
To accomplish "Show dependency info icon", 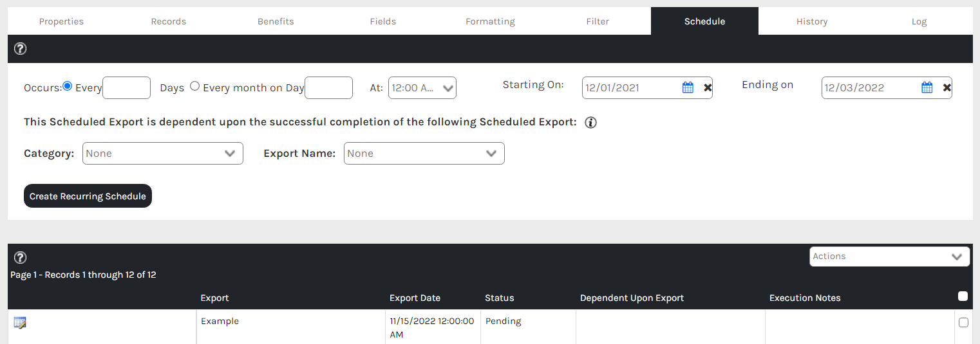I will (590, 123).
